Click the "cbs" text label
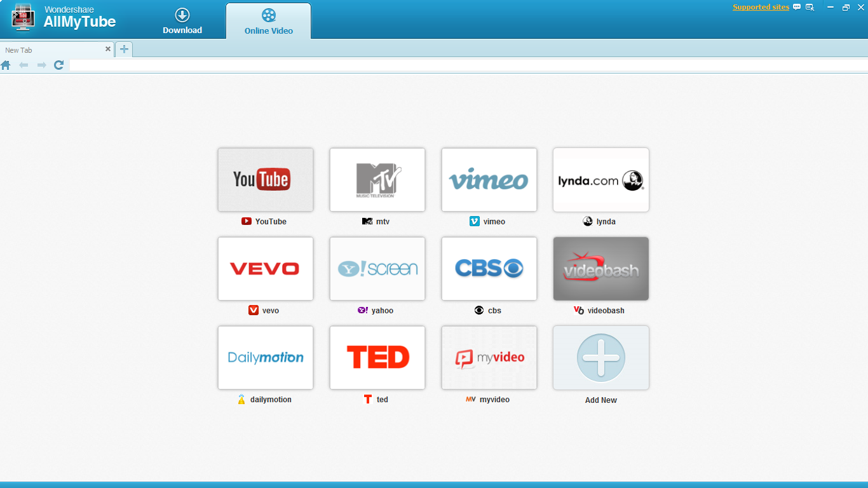This screenshot has height=488, width=868. (x=494, y=311)
